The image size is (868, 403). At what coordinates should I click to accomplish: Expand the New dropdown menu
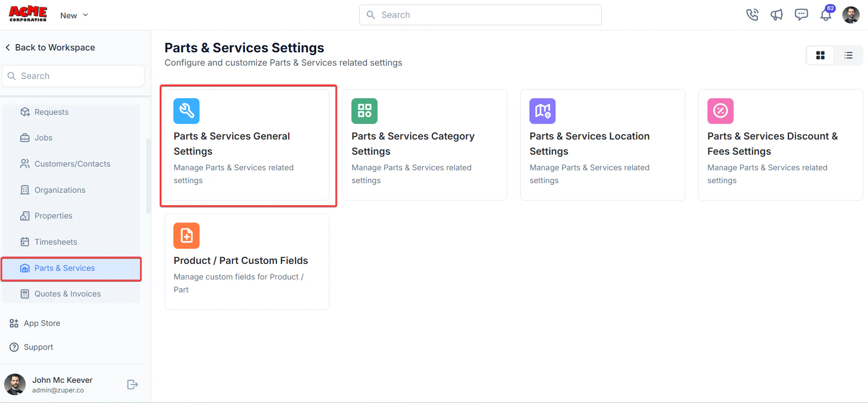pyautogui.click(x=74, y=16)
